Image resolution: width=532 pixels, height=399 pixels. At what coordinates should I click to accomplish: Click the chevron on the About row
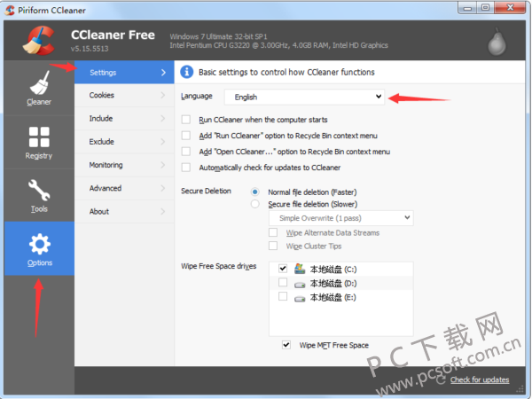point(163,211)
